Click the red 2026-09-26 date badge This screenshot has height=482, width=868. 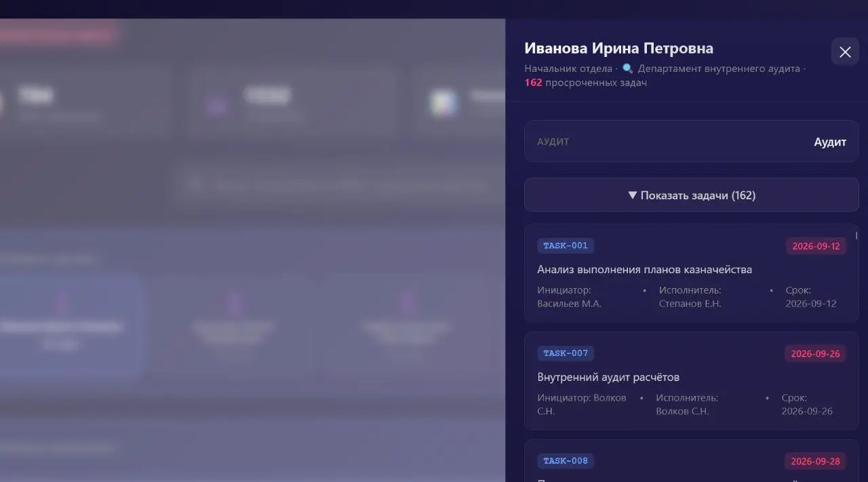point(816,354)
